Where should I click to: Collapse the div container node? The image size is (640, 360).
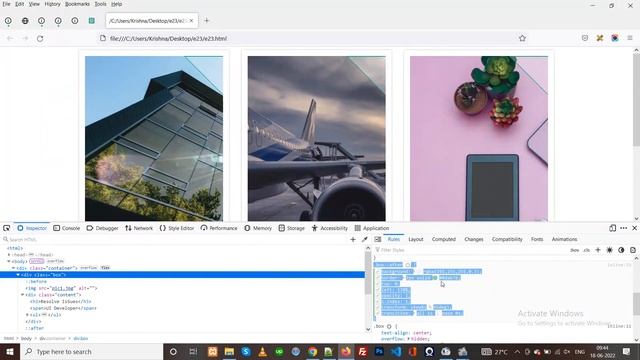pos(13,268)
